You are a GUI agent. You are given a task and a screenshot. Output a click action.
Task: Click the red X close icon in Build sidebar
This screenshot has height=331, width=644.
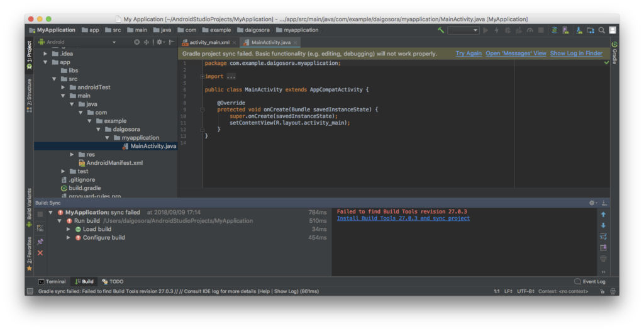(x=40, y=253)
